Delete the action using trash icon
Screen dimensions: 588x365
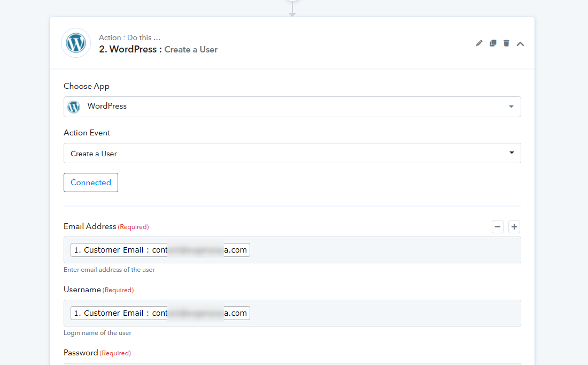point(506,43)
